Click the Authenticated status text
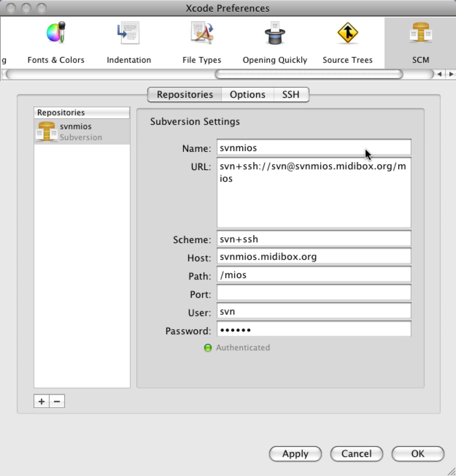This screenshot has width=456, height=476. click(x=243, y=348)
